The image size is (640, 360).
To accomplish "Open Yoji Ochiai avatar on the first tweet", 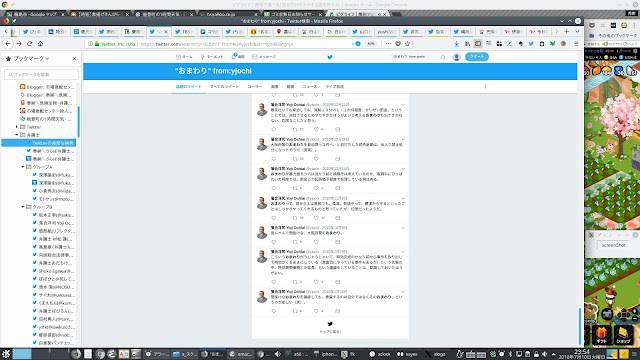I will tap(262, 109).
